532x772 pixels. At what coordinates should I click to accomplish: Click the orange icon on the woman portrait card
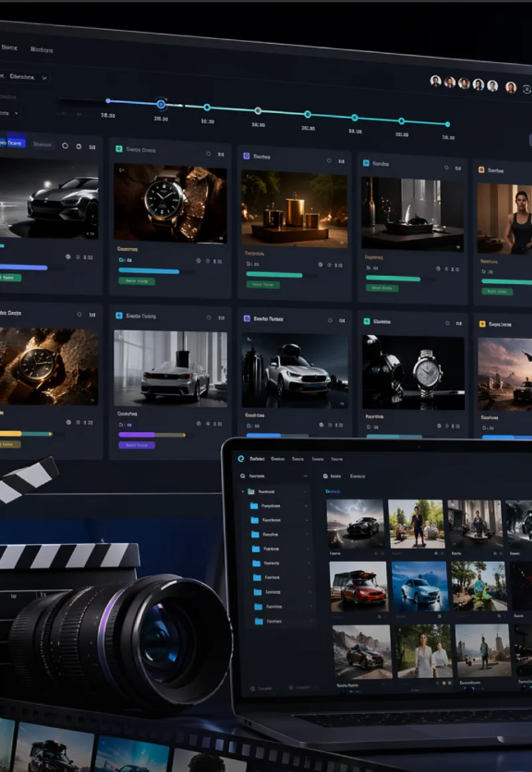tap(481, 170)
